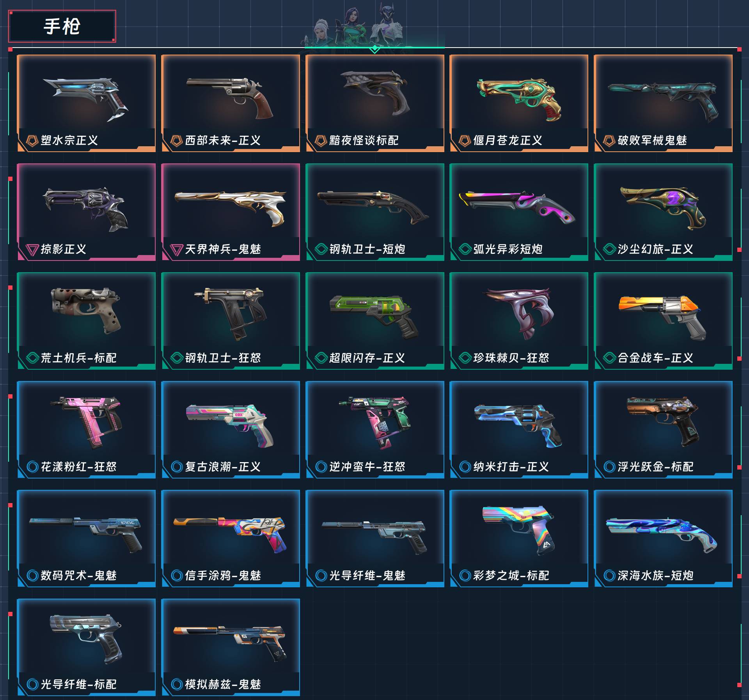The image size is (749, 700).
Task: Select the 塑水宗正义 pistol skin card
Action: tap(86, 103)
